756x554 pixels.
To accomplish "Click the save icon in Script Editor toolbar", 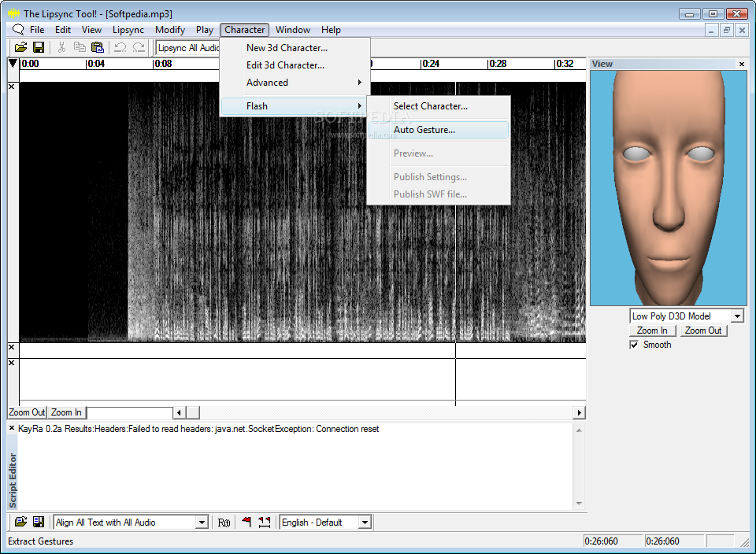I will click(39, 522).
